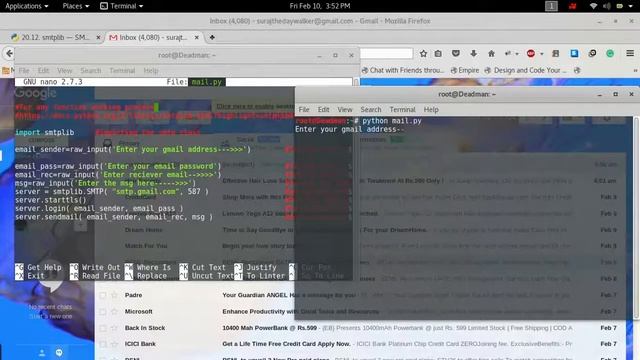Click the red recorder icon in top panel

(572, 6)
